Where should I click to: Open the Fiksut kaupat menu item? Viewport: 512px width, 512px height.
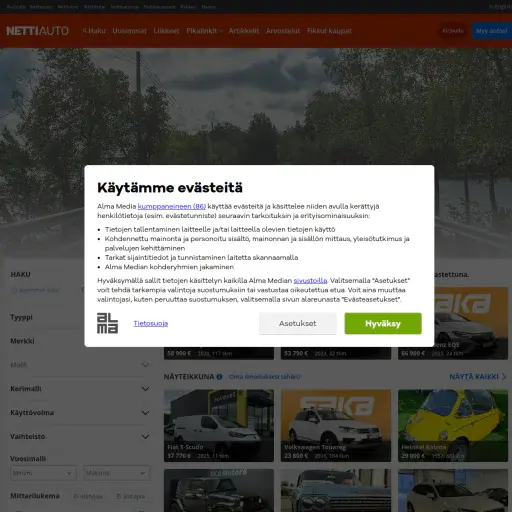[x=329, y=31]
